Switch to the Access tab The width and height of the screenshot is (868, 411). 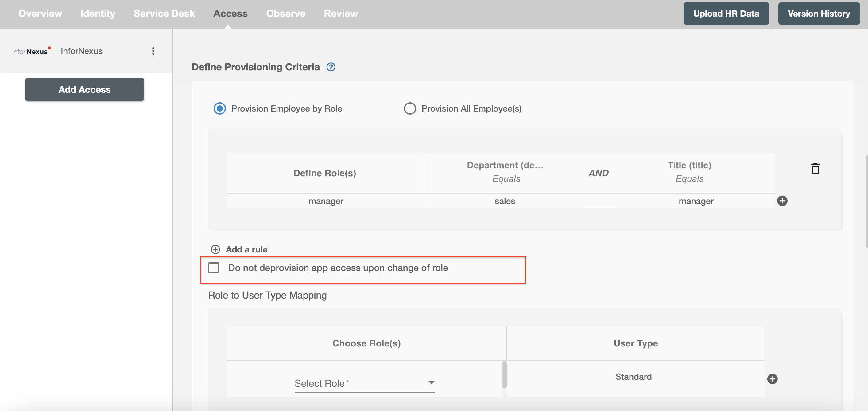pyautogui.click(x=230, y=13)
